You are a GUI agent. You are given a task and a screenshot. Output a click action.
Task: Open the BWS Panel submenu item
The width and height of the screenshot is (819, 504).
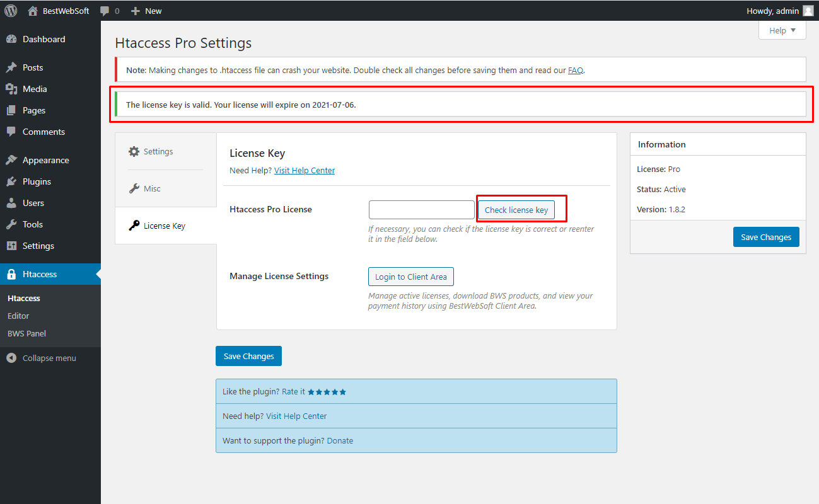26,333
